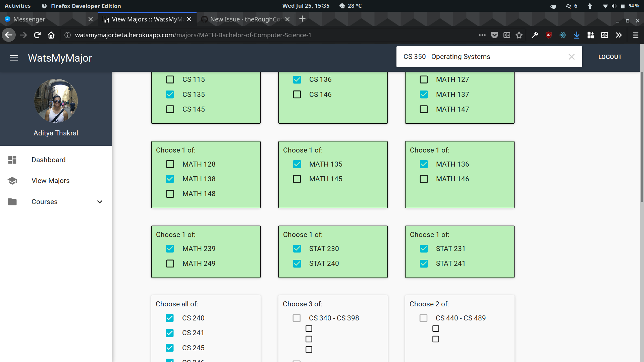Save the page to Pocket

click(x=494, y=35)
